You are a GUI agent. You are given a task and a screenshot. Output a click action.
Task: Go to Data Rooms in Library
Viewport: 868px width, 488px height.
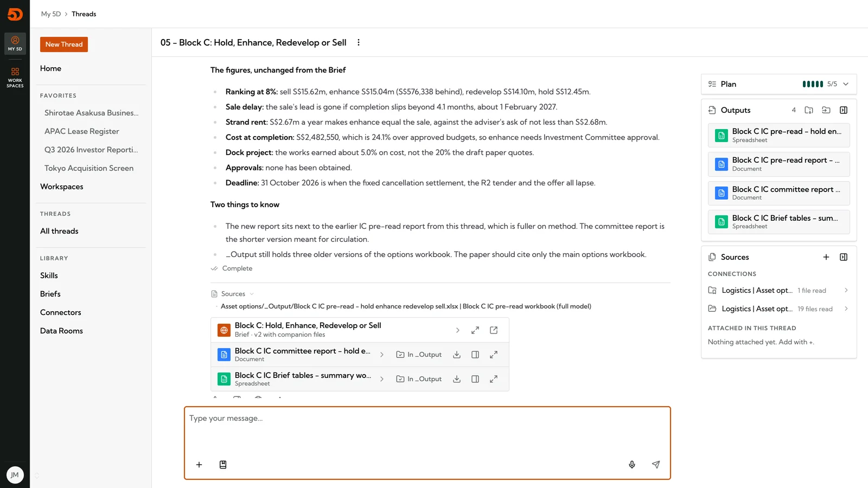(x=61, y=331)
